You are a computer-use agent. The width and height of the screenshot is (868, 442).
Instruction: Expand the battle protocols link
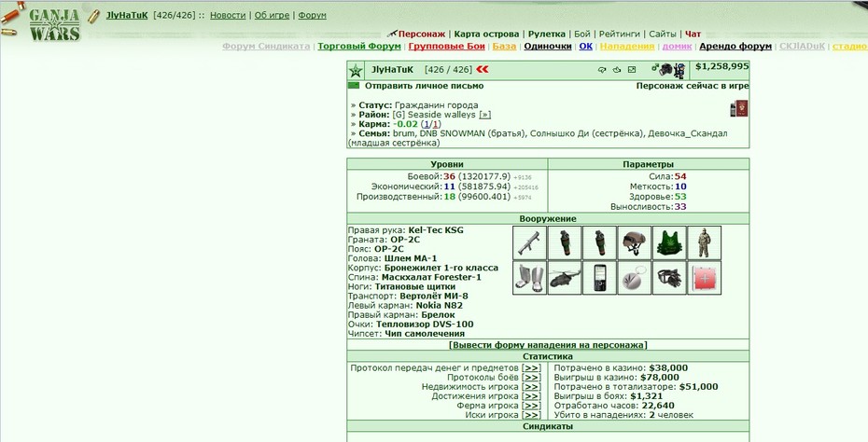click(x=531, y=378)
